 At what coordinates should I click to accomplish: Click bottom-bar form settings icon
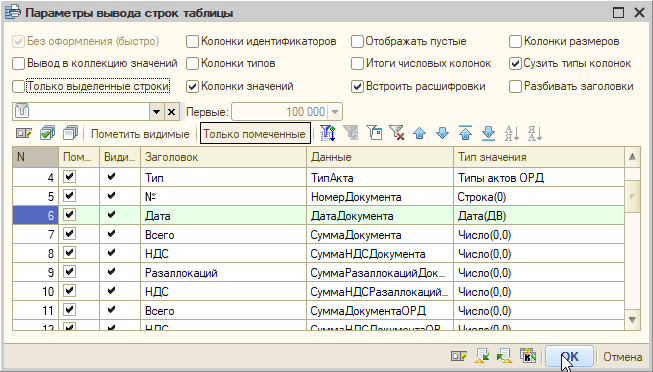pos(459,357)
